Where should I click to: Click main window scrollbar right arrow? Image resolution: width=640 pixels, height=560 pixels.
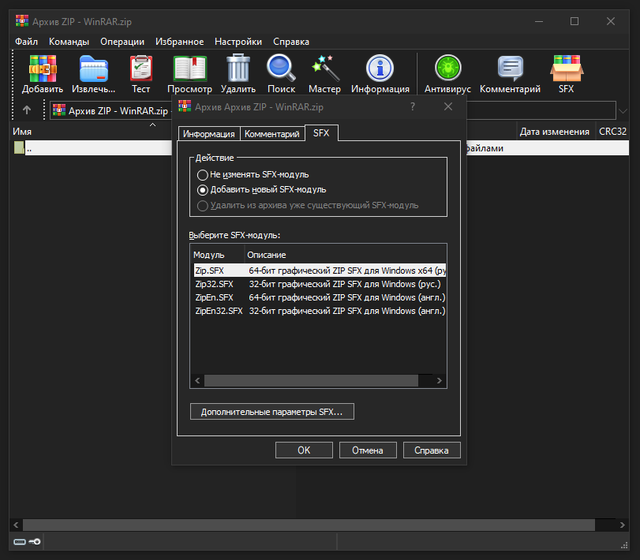(622, 525)
